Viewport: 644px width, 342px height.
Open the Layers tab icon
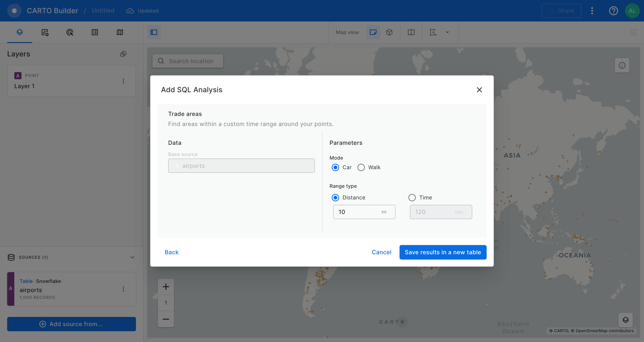(x=19, y=32)
